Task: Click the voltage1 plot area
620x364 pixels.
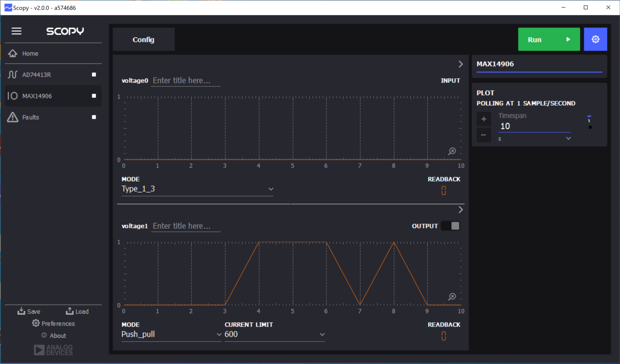Action: pos(292,274)
